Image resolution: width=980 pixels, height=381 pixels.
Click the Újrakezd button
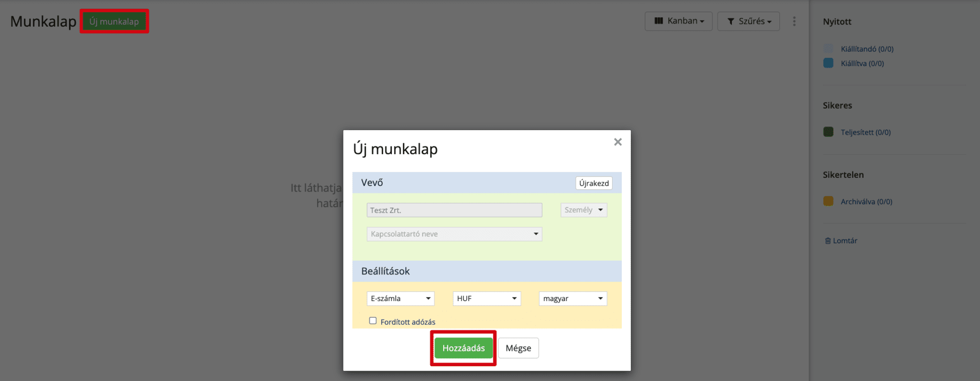(594, 183)
